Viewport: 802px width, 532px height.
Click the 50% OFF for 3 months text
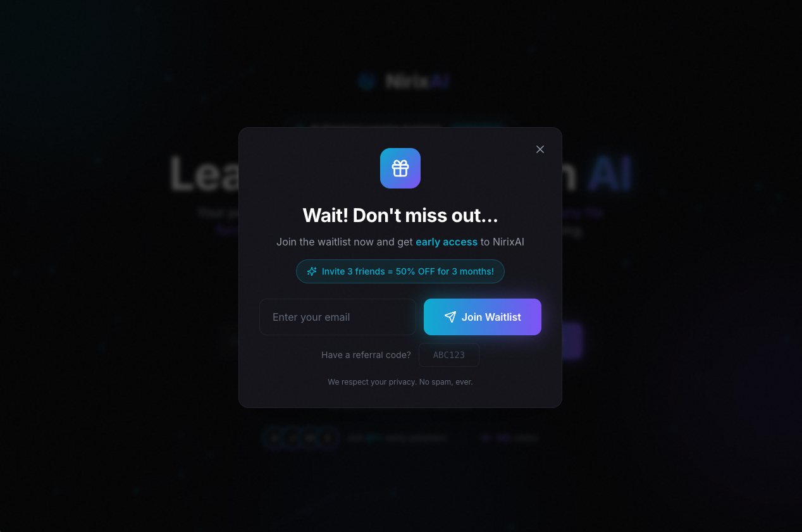point(445,271)
